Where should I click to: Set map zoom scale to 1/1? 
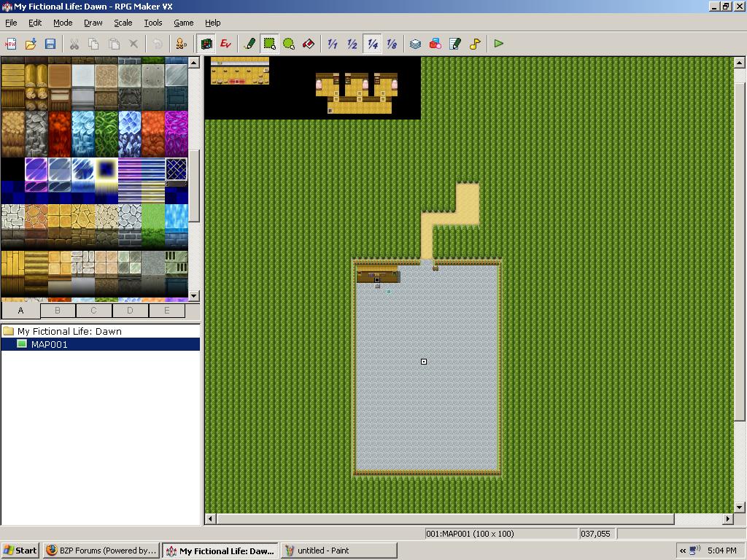coord(333,43)
